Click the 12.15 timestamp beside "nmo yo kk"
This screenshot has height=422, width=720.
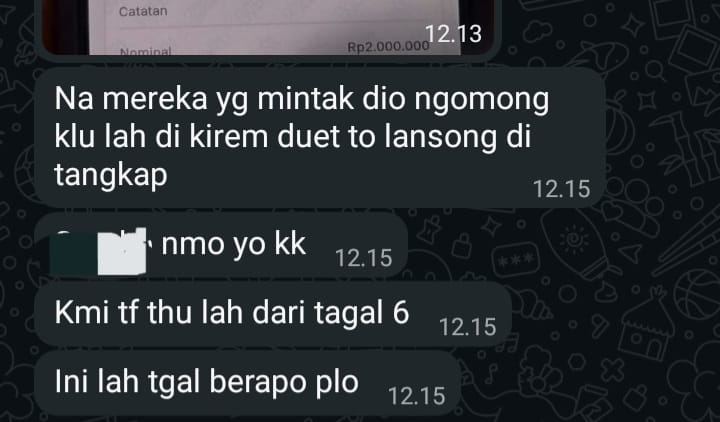click(x=364, y=258)
